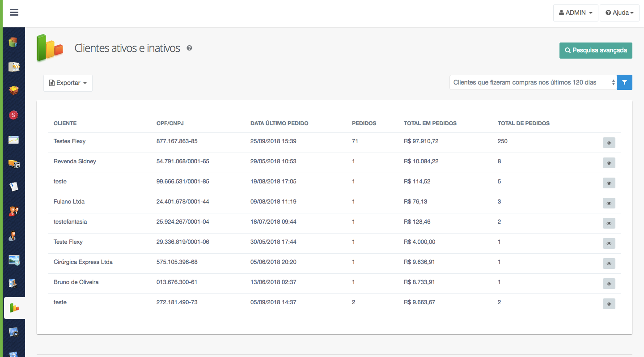
Task: Open the purchases last 120 days filter select
Action: click(x=533, y=82)
